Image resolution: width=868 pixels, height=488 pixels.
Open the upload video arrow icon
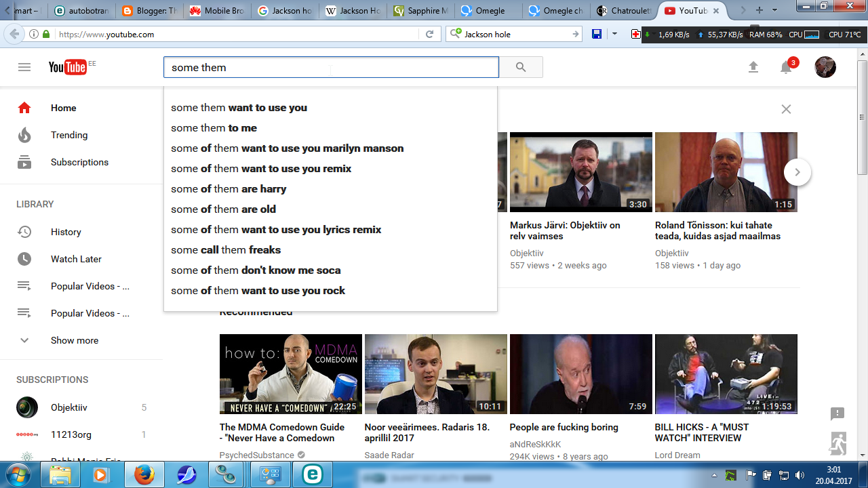[x=753, y=67]
